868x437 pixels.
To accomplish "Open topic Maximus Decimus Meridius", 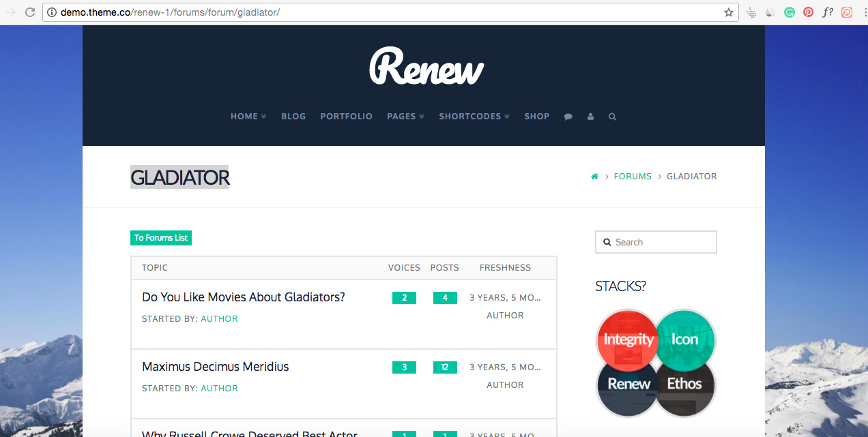I will coord(216,367).
